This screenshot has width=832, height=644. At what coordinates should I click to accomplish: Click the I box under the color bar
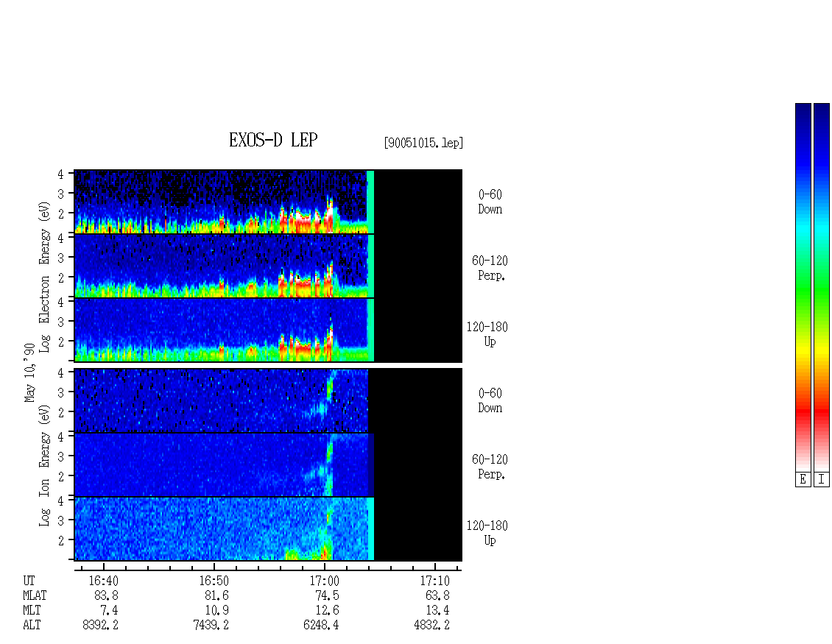pos(822,479)
